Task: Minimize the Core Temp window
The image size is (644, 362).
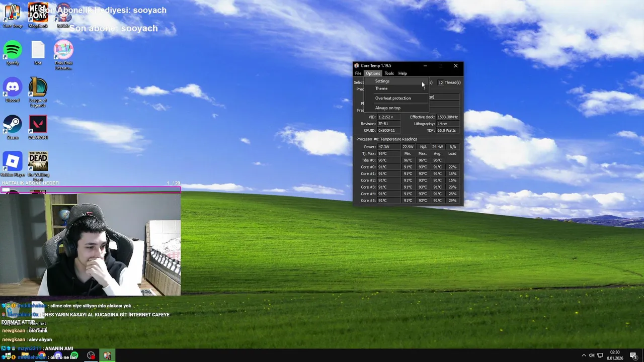Action: 425,65
